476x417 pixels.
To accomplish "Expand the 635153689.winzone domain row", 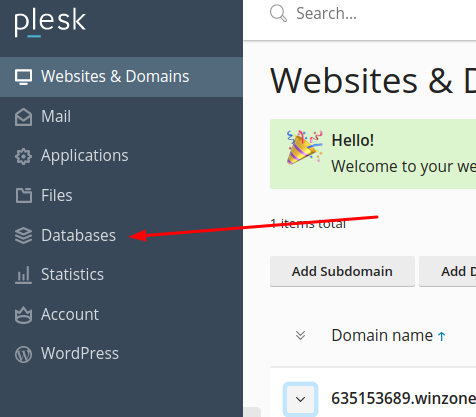I will (300, 399).
